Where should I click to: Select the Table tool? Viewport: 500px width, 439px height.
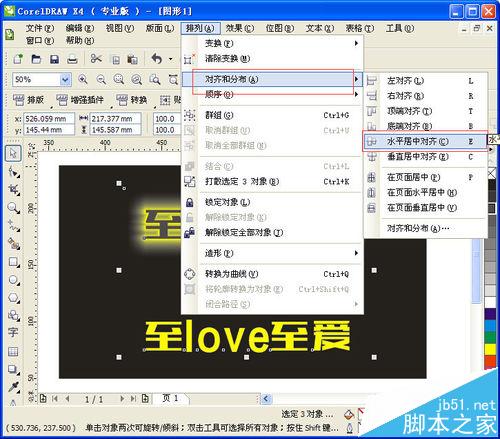click(13, 351)
